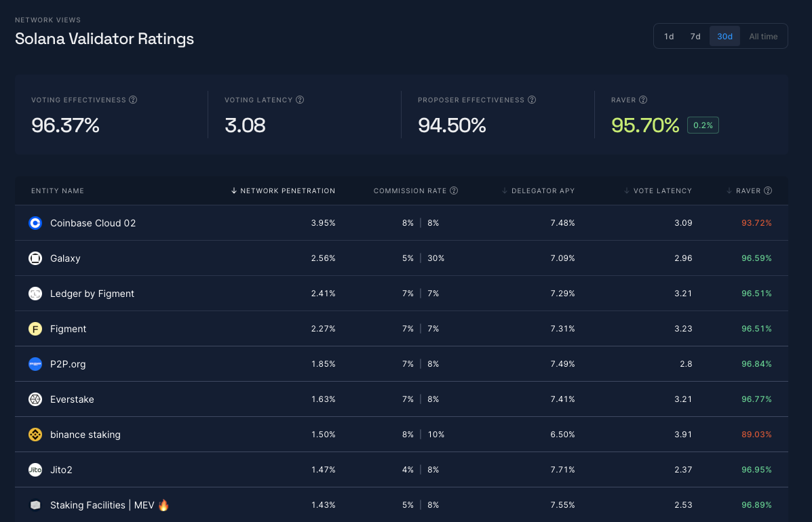Click P2P.org's 2.8 vote latency
812x522 pixels.
pyautogui.click(x=686, y=363)
